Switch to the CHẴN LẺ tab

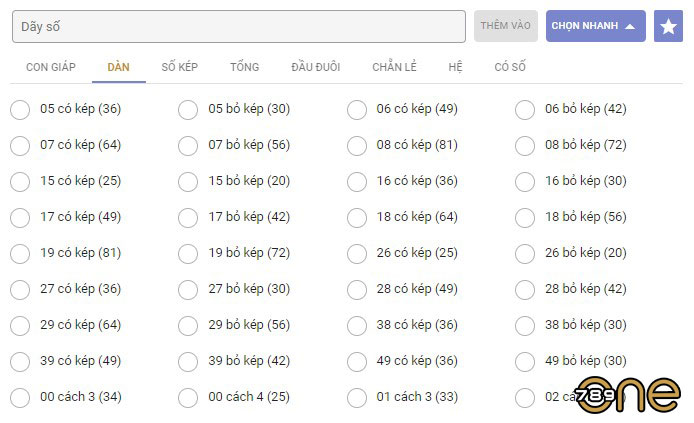click(394, 67)
